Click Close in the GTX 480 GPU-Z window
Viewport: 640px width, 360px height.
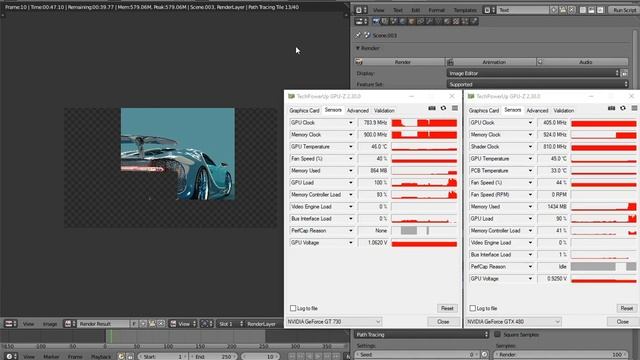pos(622,322)
